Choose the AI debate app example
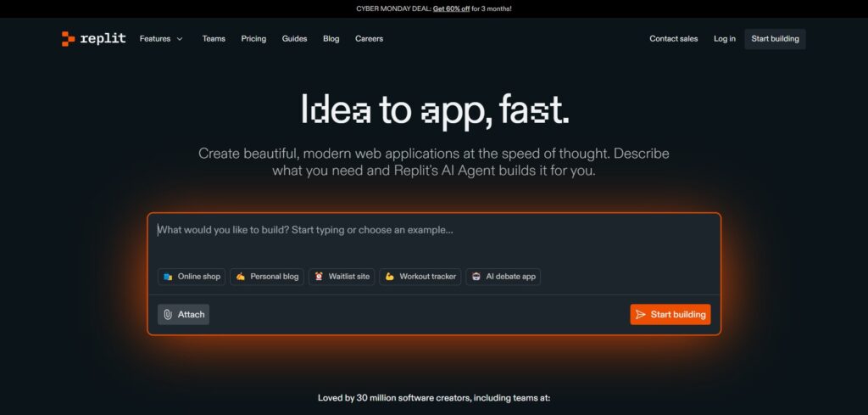 click(504, 277)
